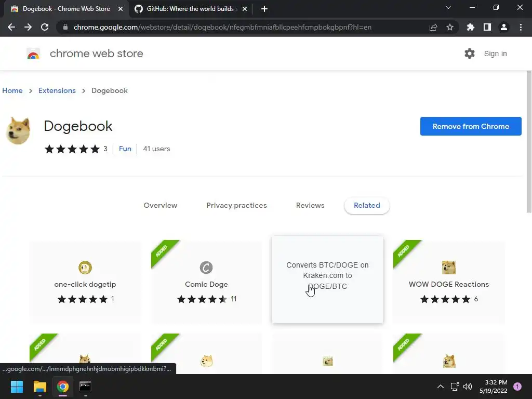Click the Comic Doge C icon
532x399 pixels.
click(206, 268)
